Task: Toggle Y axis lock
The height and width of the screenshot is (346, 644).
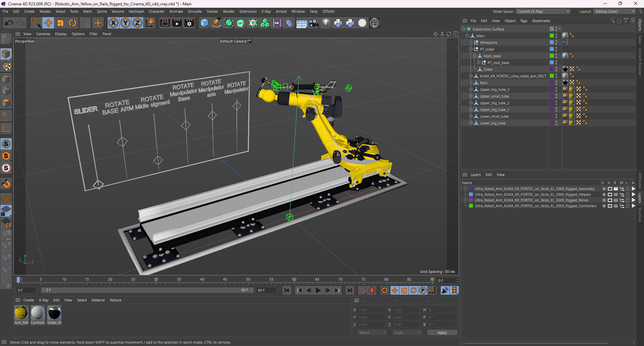Action: coord(125,23)
